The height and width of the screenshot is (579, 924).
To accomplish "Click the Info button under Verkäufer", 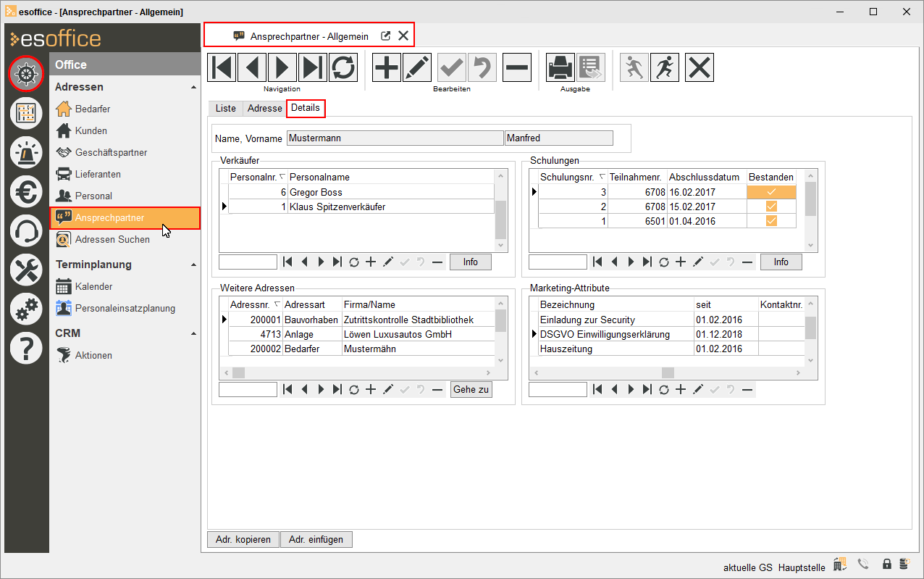I will point(471,262).
